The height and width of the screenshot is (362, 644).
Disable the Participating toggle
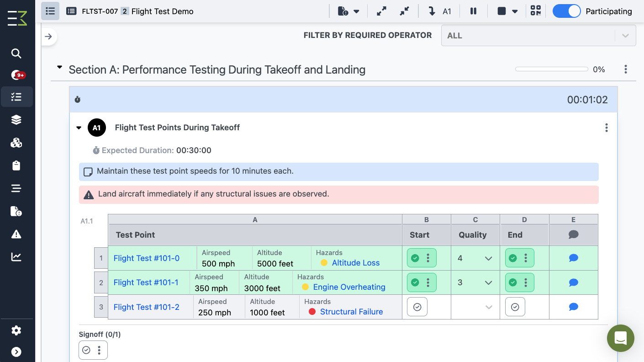567,11
